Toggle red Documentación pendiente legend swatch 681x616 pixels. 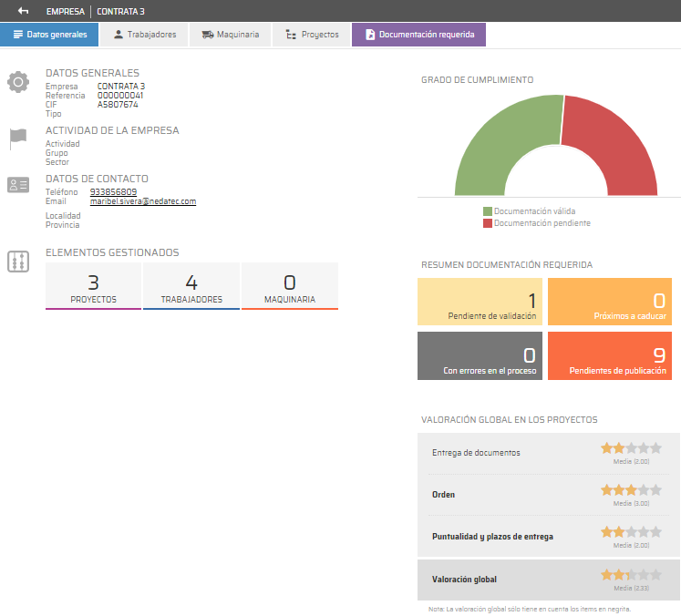tap(488, 223)
